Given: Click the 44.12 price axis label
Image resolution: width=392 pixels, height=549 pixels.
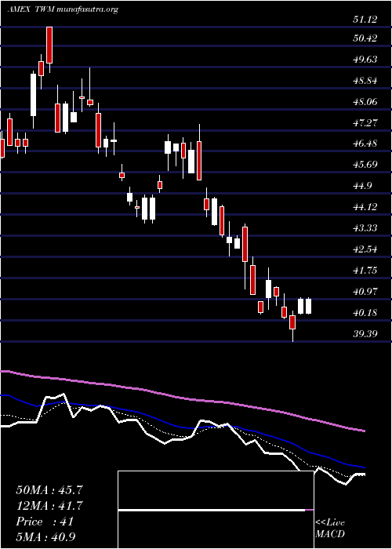Looking at the screenshot, I should [x=365, y=207].
